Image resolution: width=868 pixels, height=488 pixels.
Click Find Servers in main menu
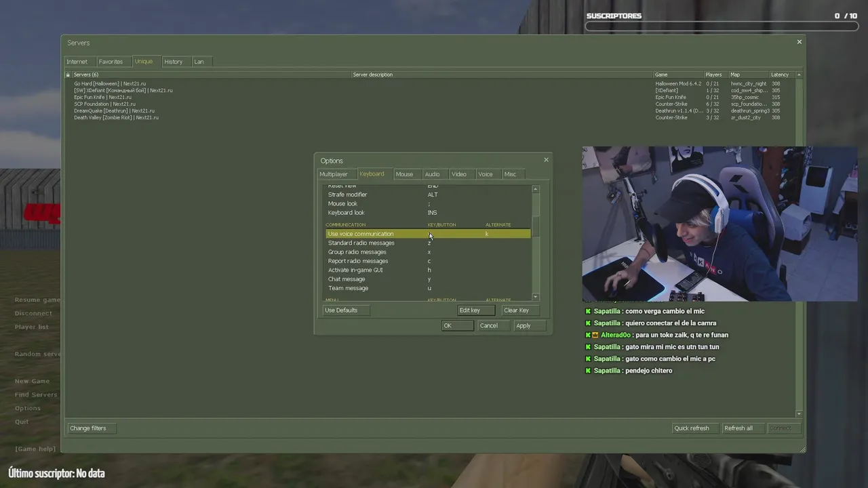coord(36,394)
